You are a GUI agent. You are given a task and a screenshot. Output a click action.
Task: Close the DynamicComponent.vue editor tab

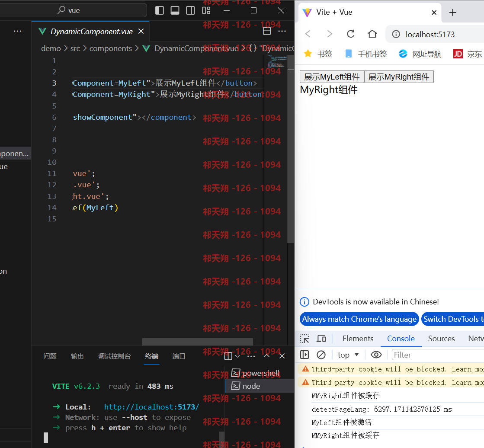coord(141,31)
